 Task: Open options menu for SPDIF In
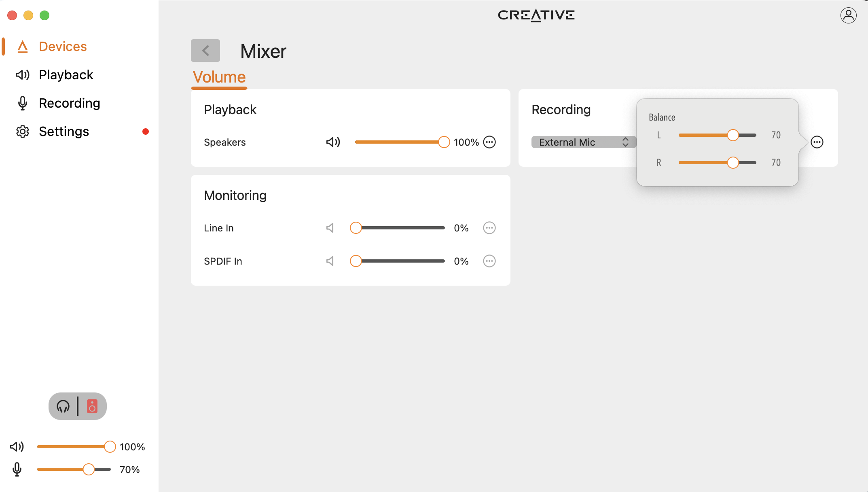[489, 261]
